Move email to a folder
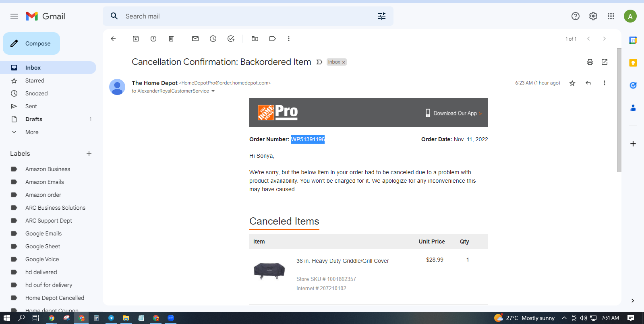This screenshot has height=324, width=644. click(x=255, y=39)
